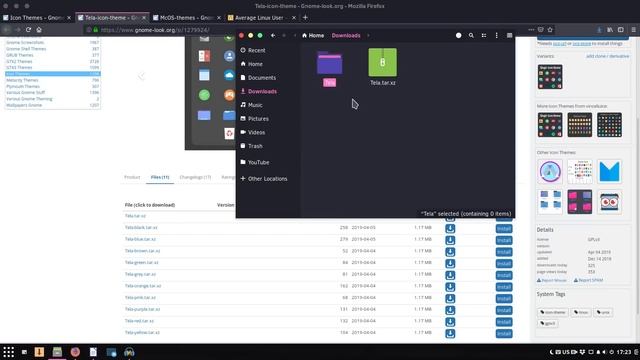The width and height of the screenshot is (640, 360).
Task: Open the file manager hamburger menu
Action: (x=509, y=36)
